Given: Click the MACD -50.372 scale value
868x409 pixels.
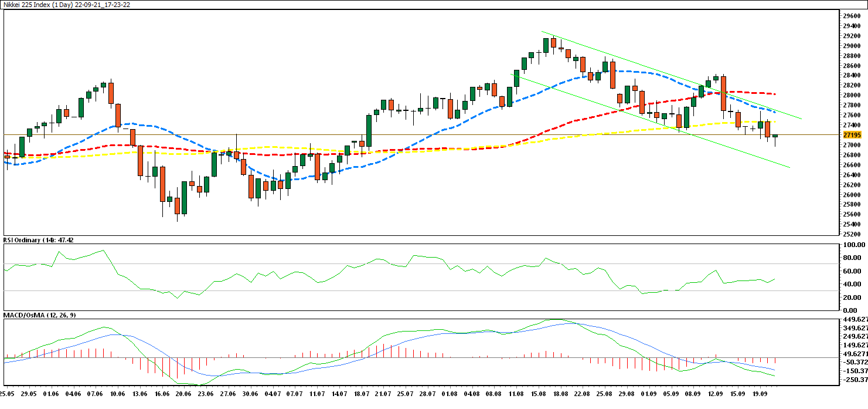Looking at the screenshot, I should (x=855, y=363).
